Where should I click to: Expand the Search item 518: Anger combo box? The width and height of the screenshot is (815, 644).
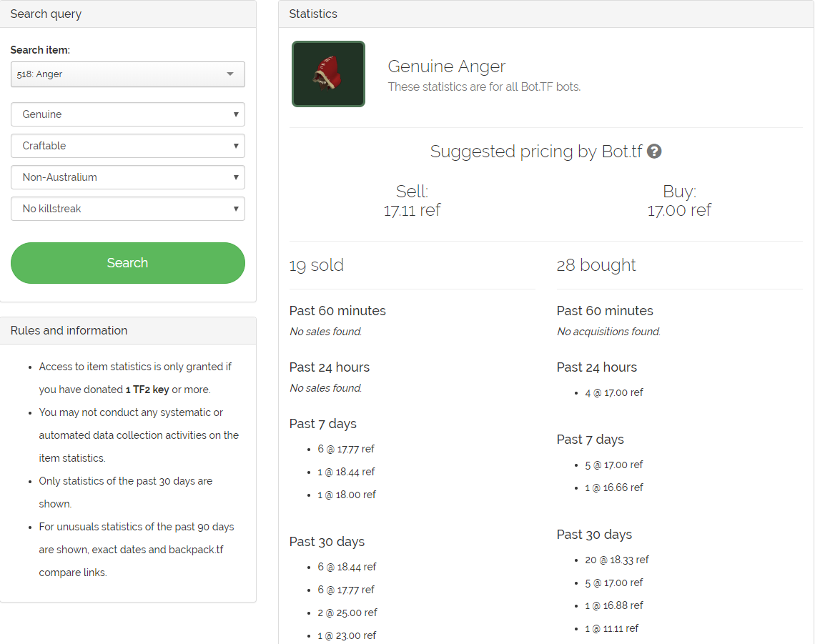point(128,74)
